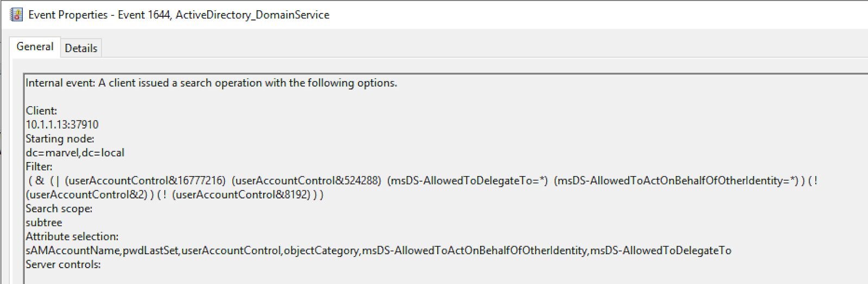Viewport: 868px width, 284px height.
Task: Click the 'Internal event' description line
Action: 211,83
